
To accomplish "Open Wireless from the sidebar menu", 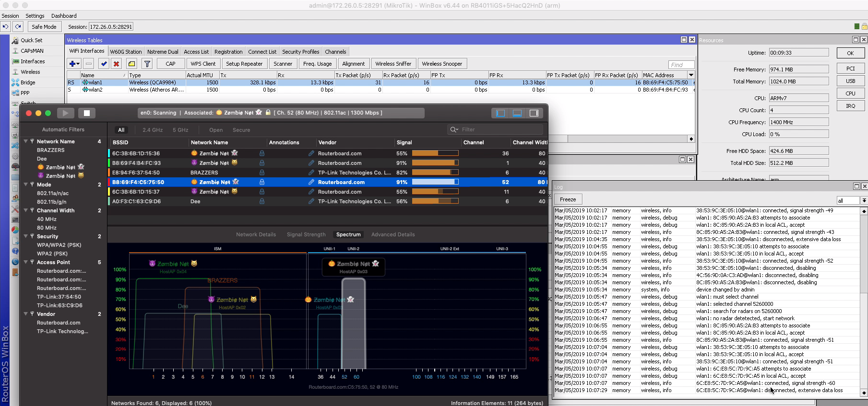I will coord(30,72).
